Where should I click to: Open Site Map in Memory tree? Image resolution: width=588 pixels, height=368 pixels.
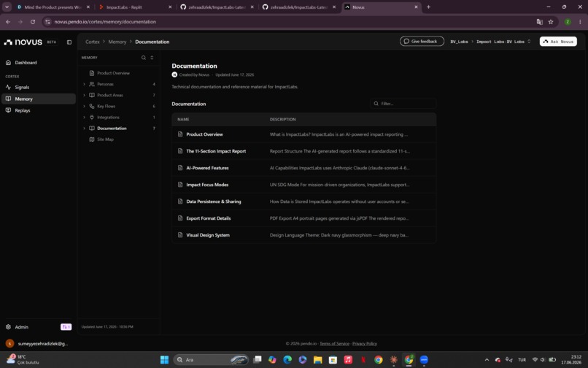105,139
